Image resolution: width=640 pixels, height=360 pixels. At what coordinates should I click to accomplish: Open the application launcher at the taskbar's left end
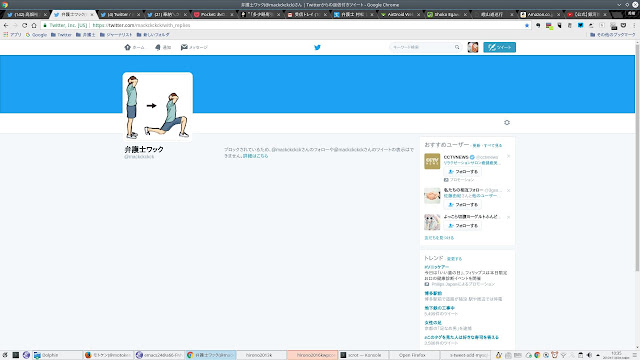[5, 355]
